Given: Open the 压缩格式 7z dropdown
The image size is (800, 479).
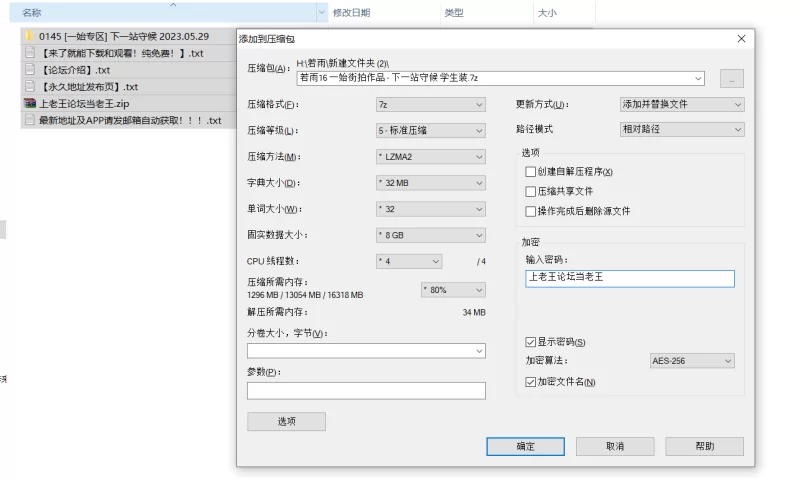Looking at the screenshot, I should 430,104.
